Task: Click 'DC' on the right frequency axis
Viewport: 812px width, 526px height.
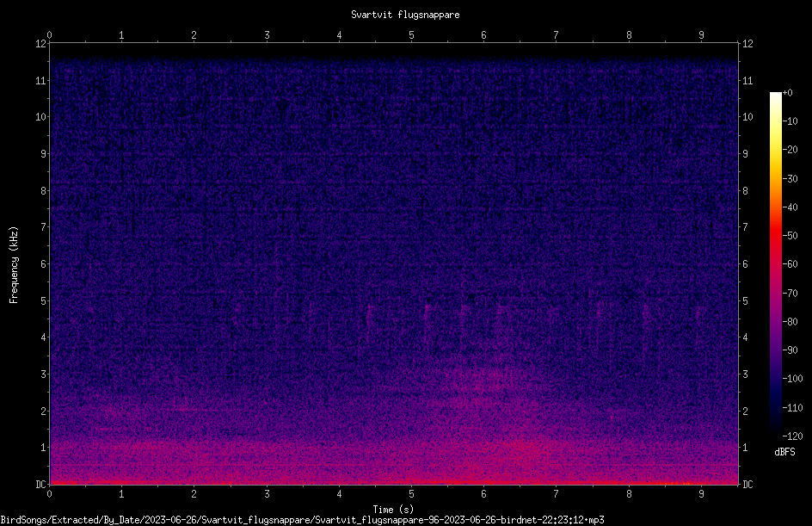Action: coord(747,485)
